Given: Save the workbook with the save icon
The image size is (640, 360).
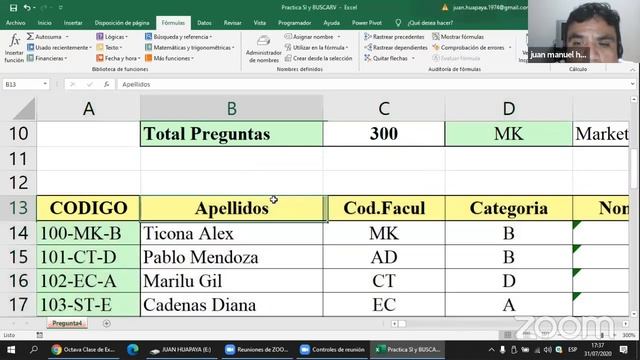Looking at the screenshot, I should point(13,7).
